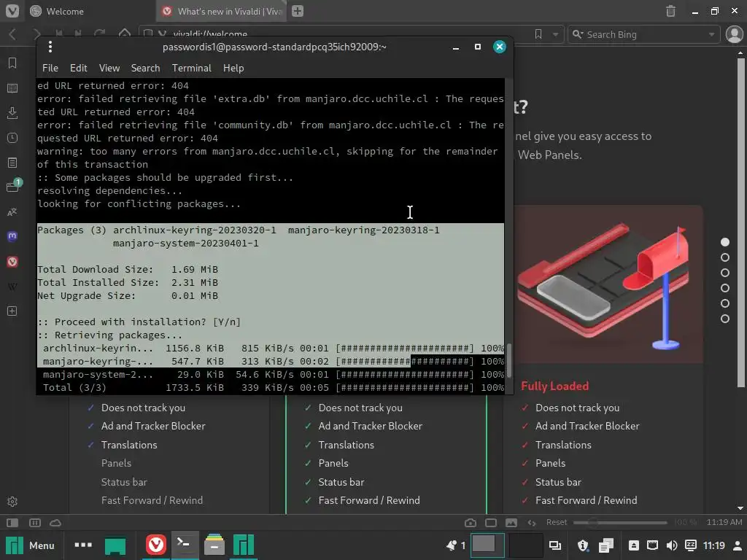
Task: Toggle the panel sidebar from status bar
Action: pyautogui.click(x=12, y=523)
